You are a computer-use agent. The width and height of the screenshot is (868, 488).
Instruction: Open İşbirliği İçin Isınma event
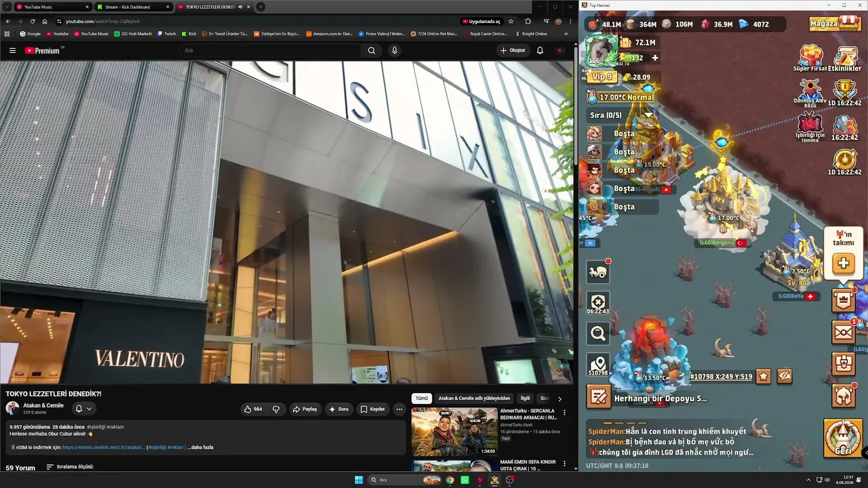810,128
